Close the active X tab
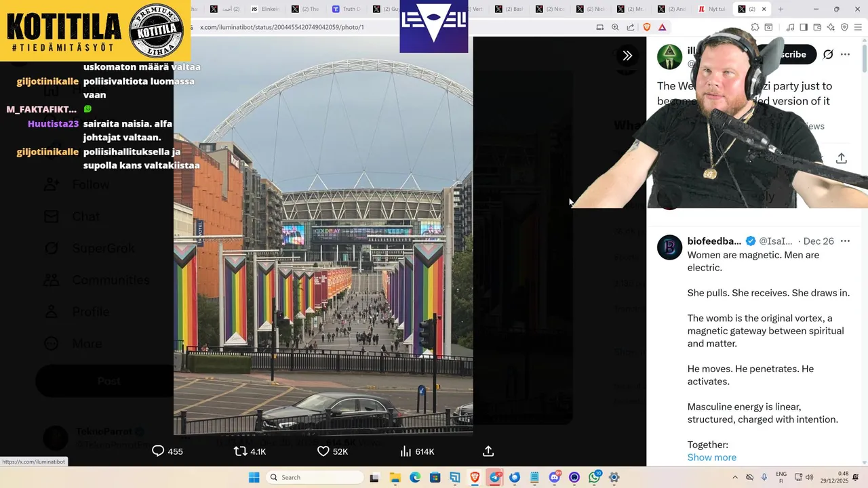This screenshot has width=868, height=488. [764, 9]
